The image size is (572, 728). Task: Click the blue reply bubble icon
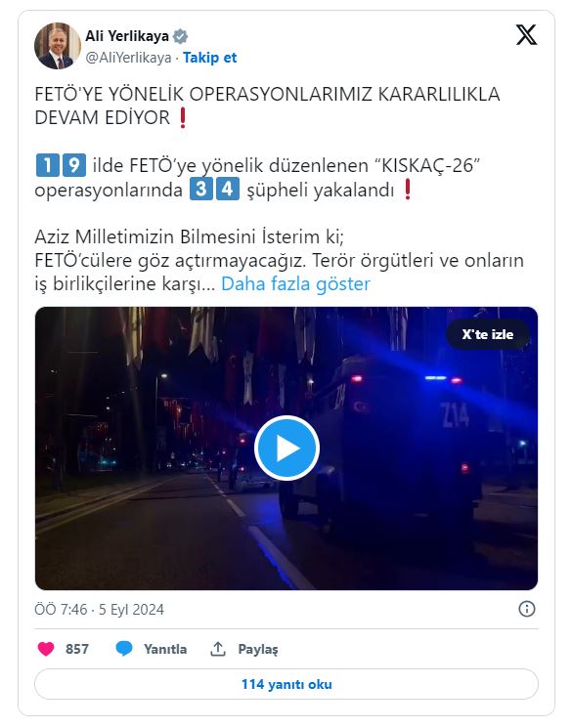[x=124, y=649]
